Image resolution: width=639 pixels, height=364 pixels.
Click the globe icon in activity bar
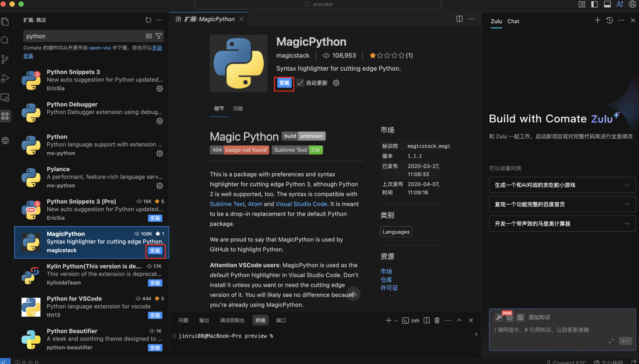click(5, 141)
